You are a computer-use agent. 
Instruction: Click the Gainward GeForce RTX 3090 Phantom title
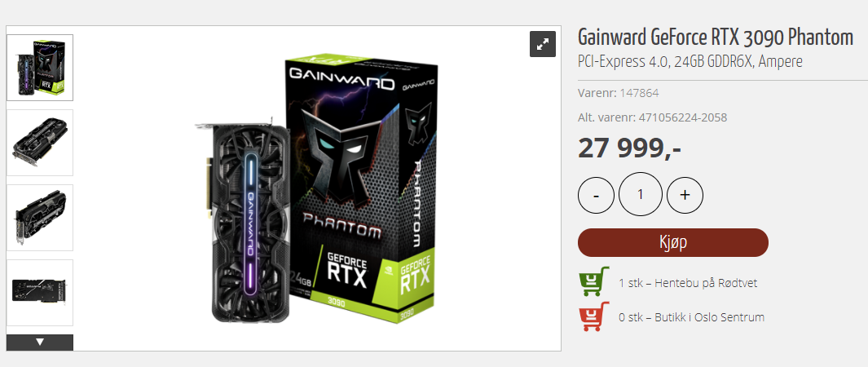pyautogui.click(x=716, y=38)
